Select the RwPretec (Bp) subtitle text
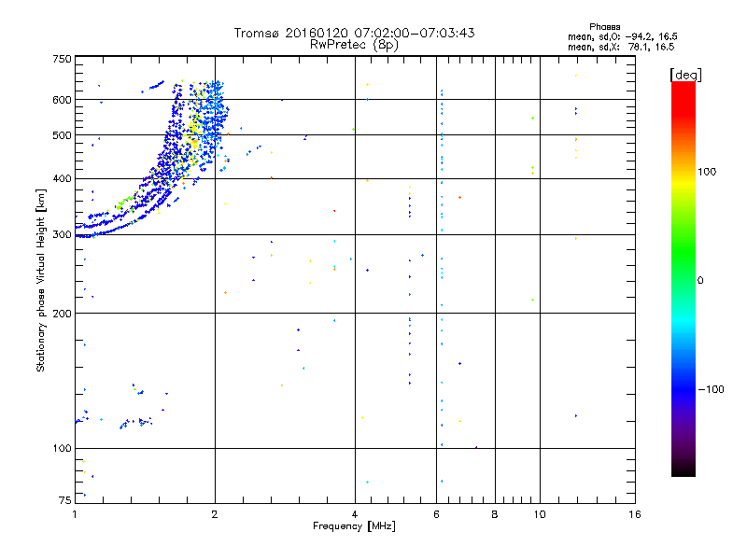 (354, 44)
